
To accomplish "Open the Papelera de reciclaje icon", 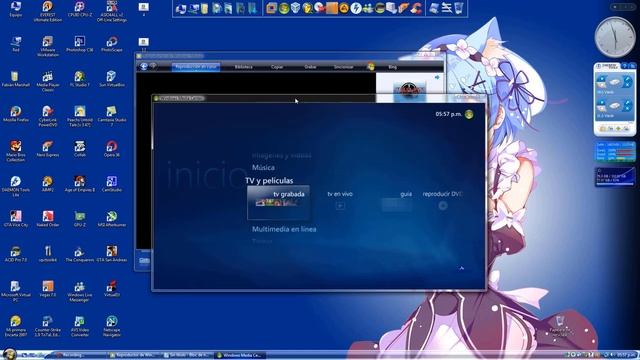I will (x=560, y=325).
